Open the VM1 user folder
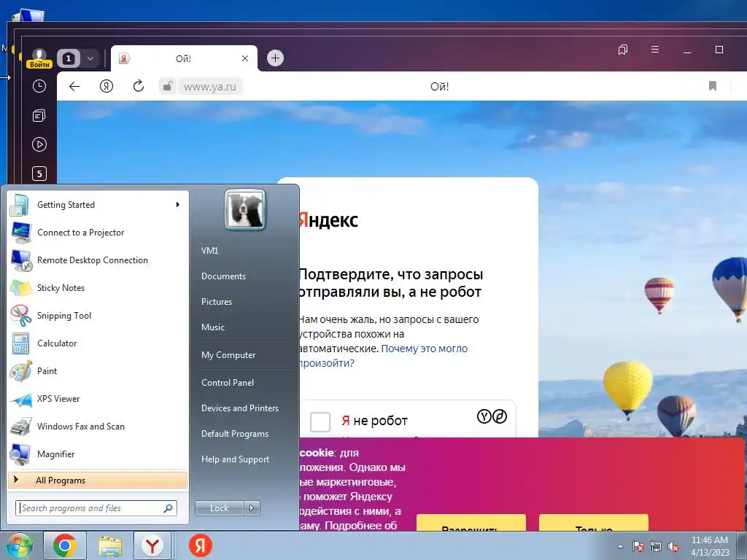The image size is (747, 560). point(209,251)
